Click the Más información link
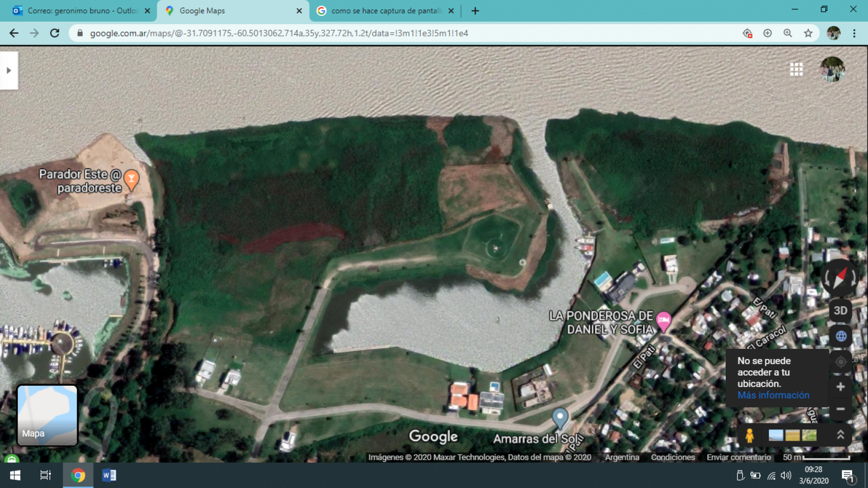Screen dimensions: 868x488 click(773, 395)
